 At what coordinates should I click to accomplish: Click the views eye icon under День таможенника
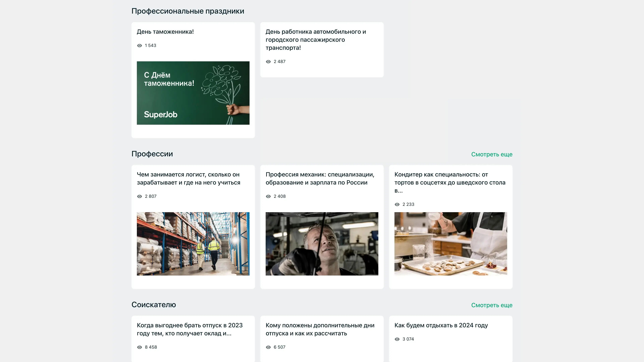(x=140, y=45)
